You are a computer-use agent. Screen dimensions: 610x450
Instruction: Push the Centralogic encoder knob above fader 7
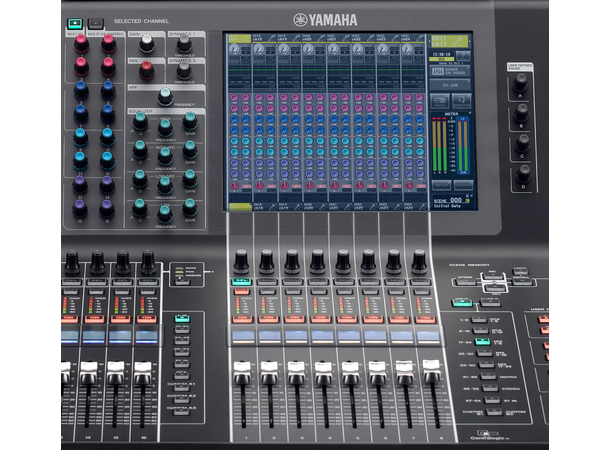pos(394,263)
